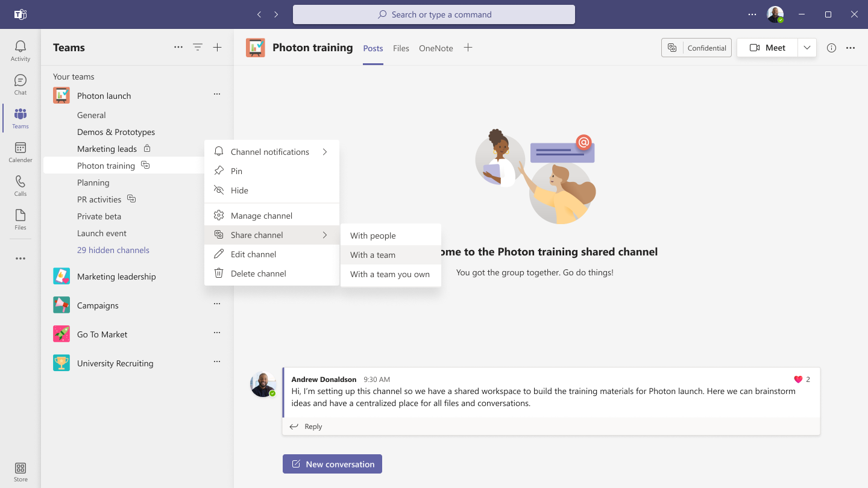
Task: Go back using the navigation arrow
Action: pyautogui.click(x=259, y=14)
